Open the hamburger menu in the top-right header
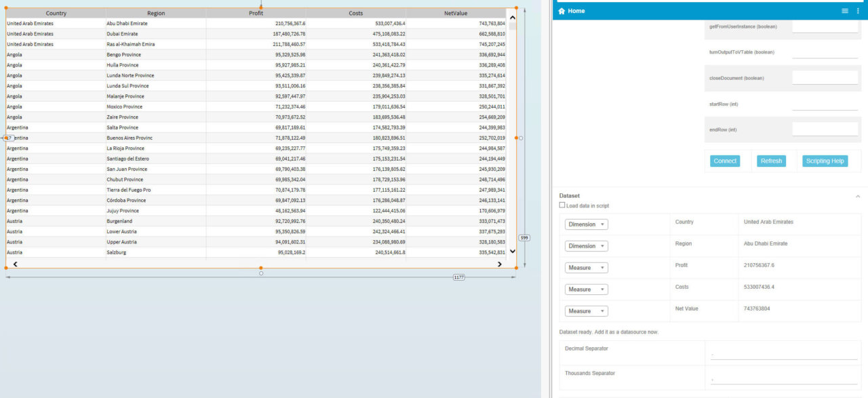 click(844, 11)
